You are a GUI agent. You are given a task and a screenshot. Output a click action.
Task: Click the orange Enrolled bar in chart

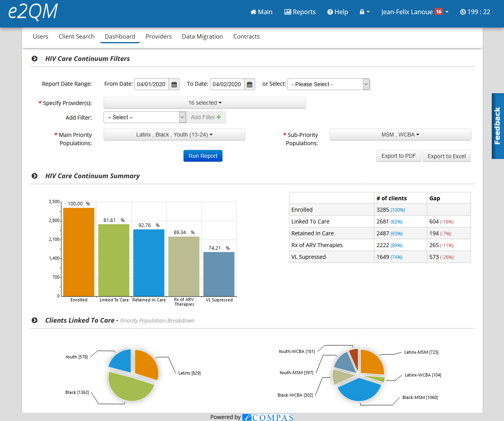[x=79, y=252]
